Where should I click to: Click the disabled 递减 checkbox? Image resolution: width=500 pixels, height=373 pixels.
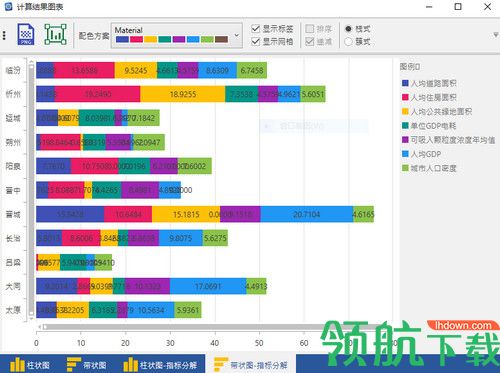point(310,41)
